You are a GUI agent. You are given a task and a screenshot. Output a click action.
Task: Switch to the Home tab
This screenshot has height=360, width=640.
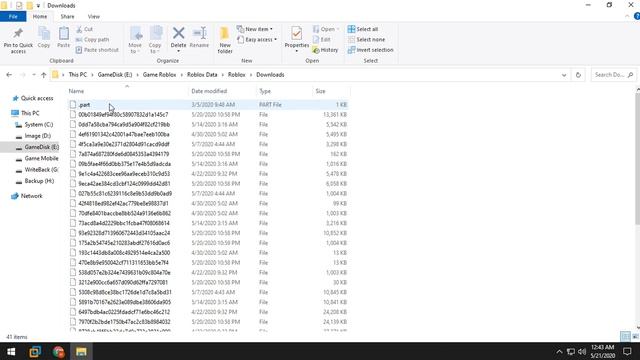[40, 16]
